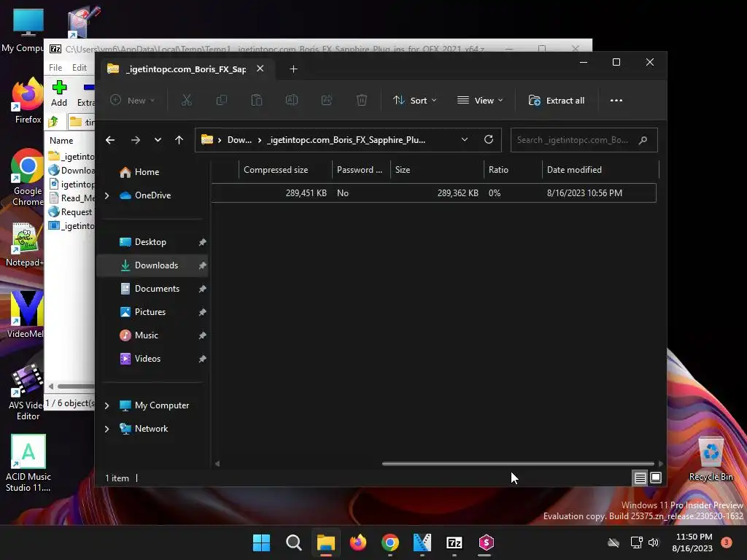
Task: Click the search magnifier icon
Action: (643, 140)
